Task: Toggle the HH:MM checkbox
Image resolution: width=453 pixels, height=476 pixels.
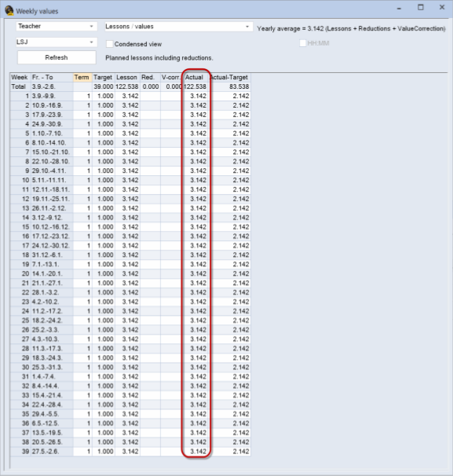Action: tap(302, 43)
